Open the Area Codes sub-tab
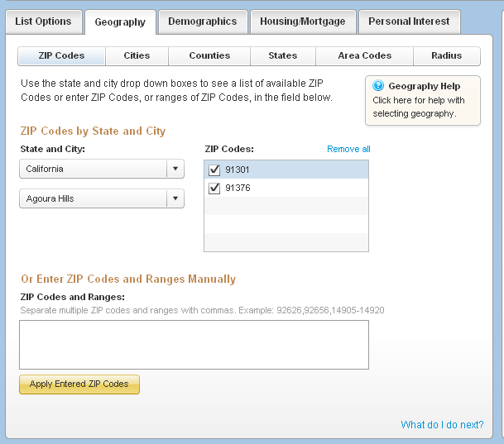The height and width of the screenshot is (444, 504). (365, 55)
